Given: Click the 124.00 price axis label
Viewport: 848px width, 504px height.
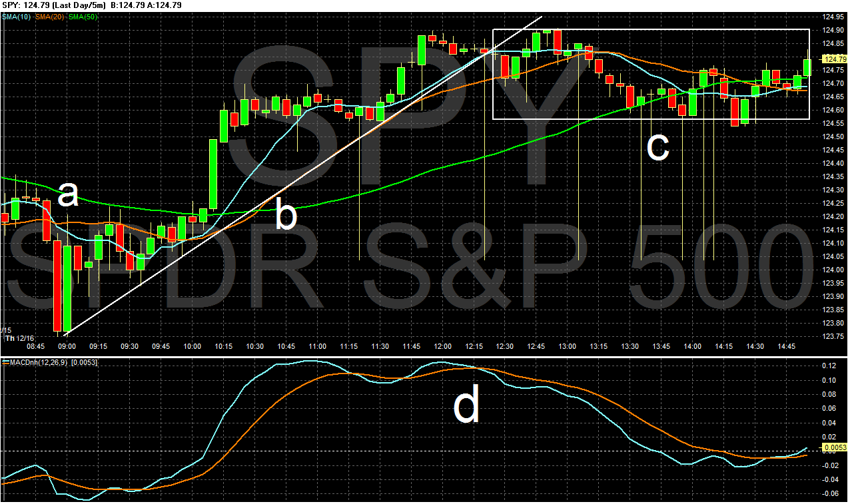Looking at the screenshot, I should [x=833, y=270].
